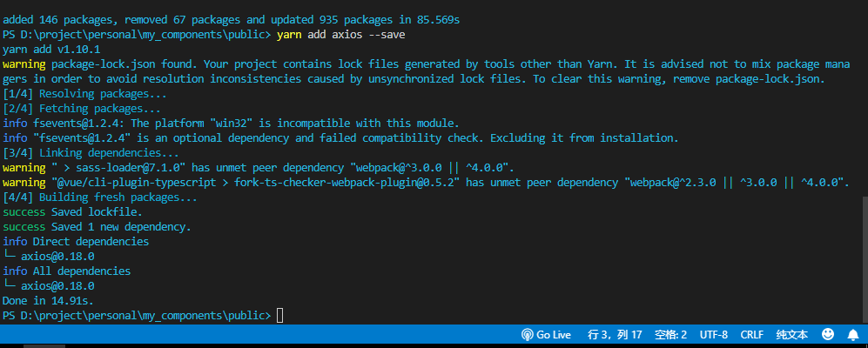Open the CRLF end-of-line selector
Screen dimensions: 868x348
(751, 334)
